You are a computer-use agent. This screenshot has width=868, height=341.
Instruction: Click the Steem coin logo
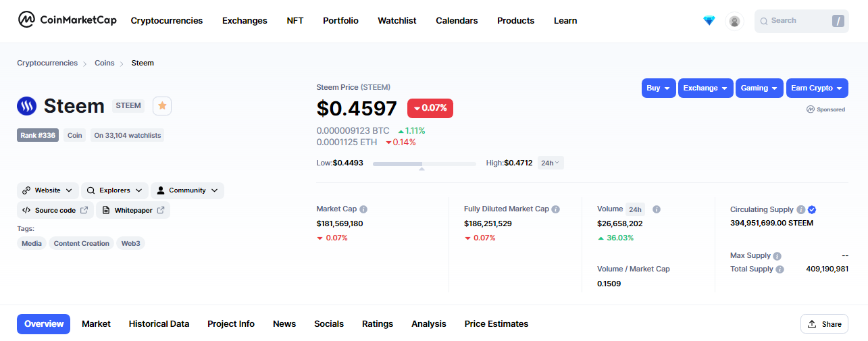coord(27,106)
